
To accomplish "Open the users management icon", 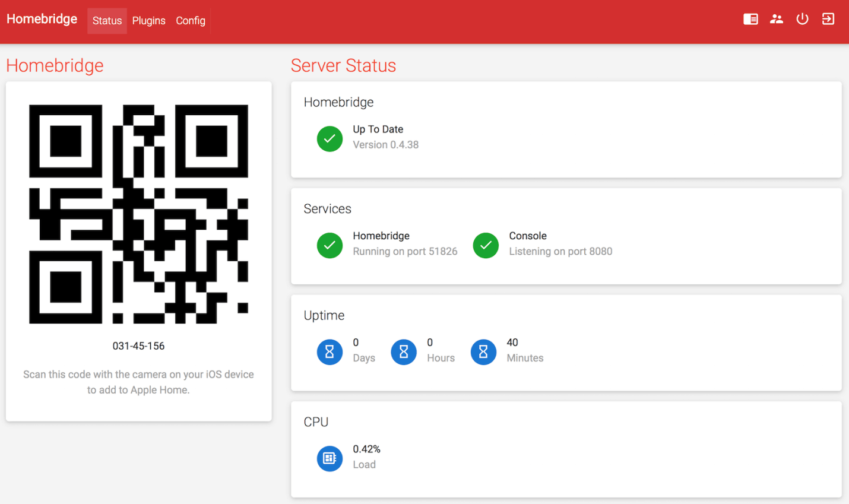I will (777, 19).
